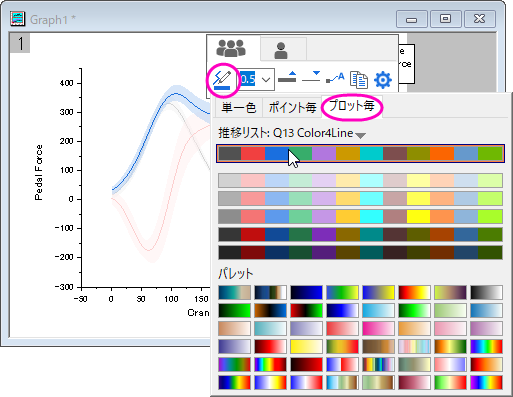This screenshot has width=513, height=397.
Task: Maximize the Graph1 window
Action: point(445,19)
